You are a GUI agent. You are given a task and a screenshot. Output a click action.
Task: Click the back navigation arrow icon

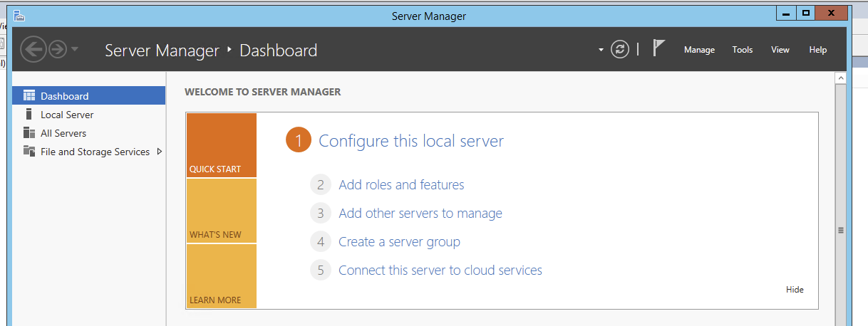(x=33, y=49)
